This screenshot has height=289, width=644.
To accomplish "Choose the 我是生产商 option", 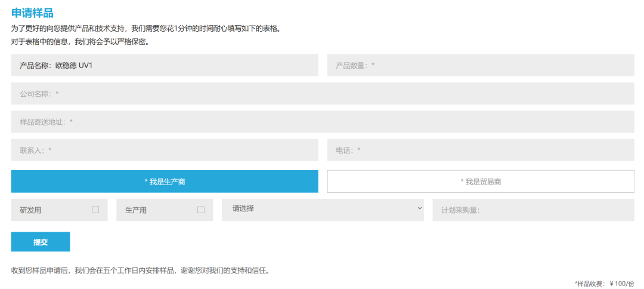I will 164,182.
